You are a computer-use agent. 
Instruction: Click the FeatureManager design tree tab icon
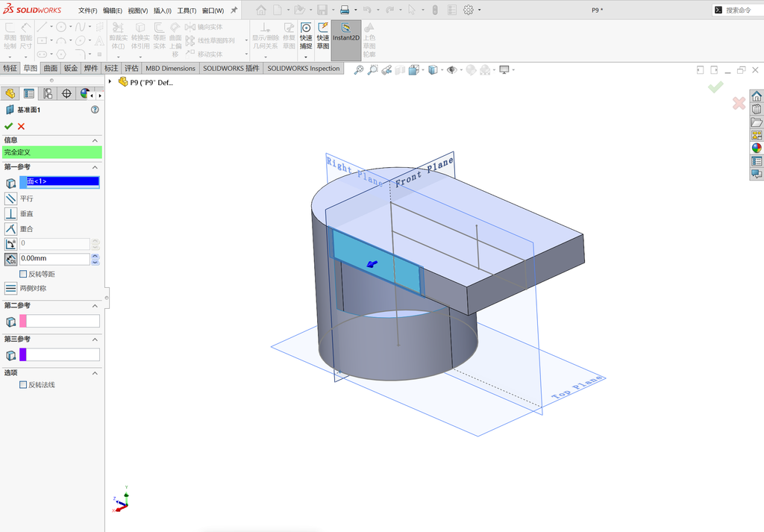[10, 93]
